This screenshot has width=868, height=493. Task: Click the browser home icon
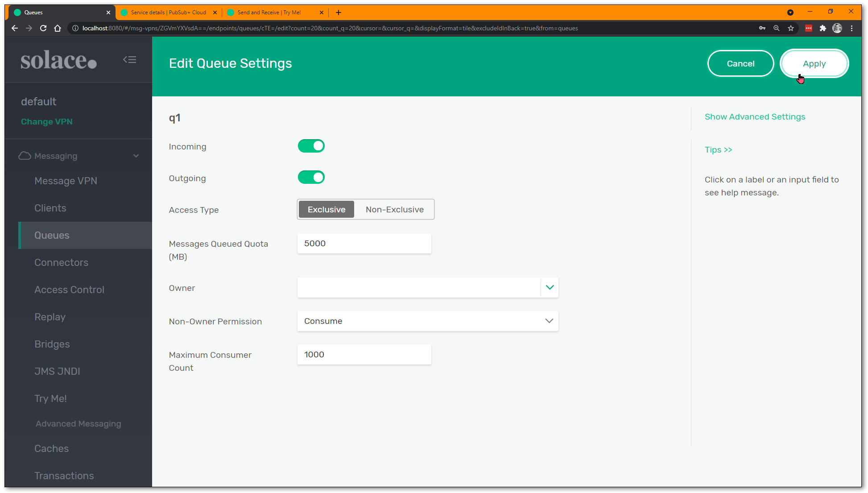coord(58,28)
